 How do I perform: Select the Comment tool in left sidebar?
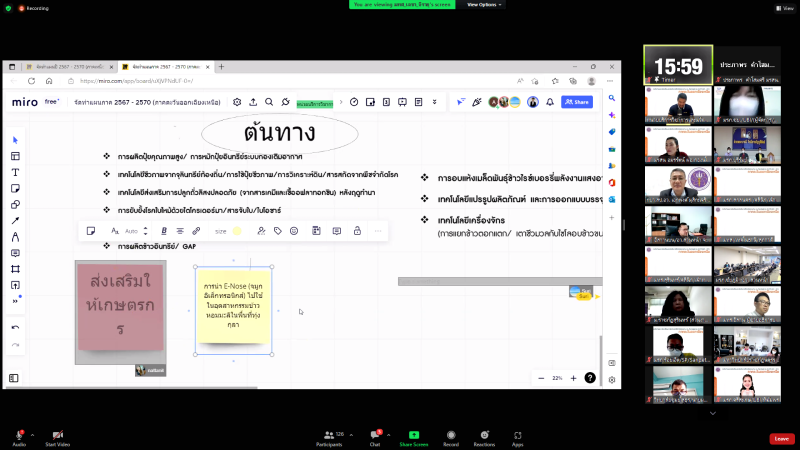[x=15, y=253]
